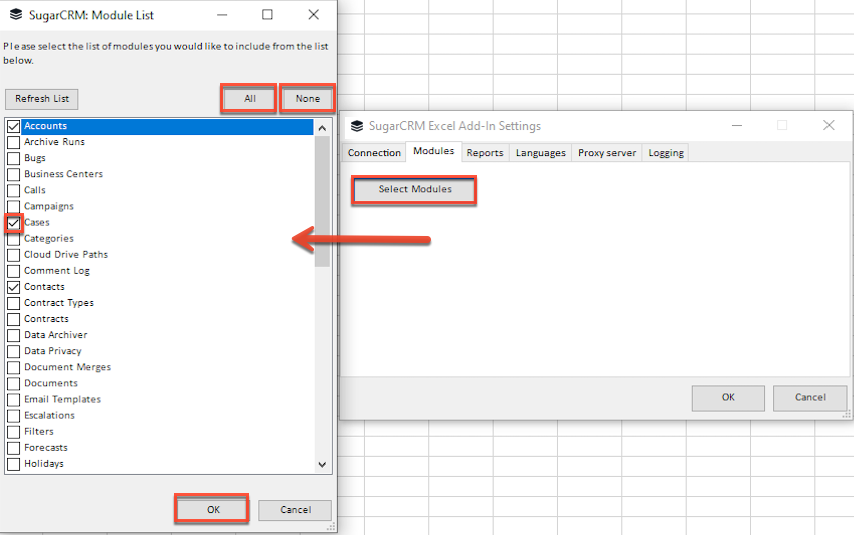Switch to the Languages tab
Screen dimensions: 854x535
(x=541, y=153)
